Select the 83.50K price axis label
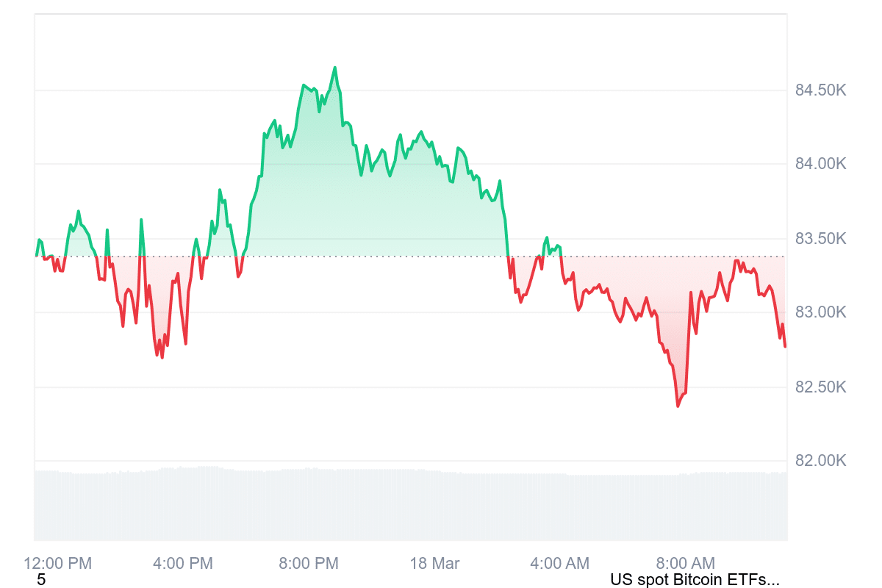The height and width of the screenshot is (588, 882). pos(820,239)
